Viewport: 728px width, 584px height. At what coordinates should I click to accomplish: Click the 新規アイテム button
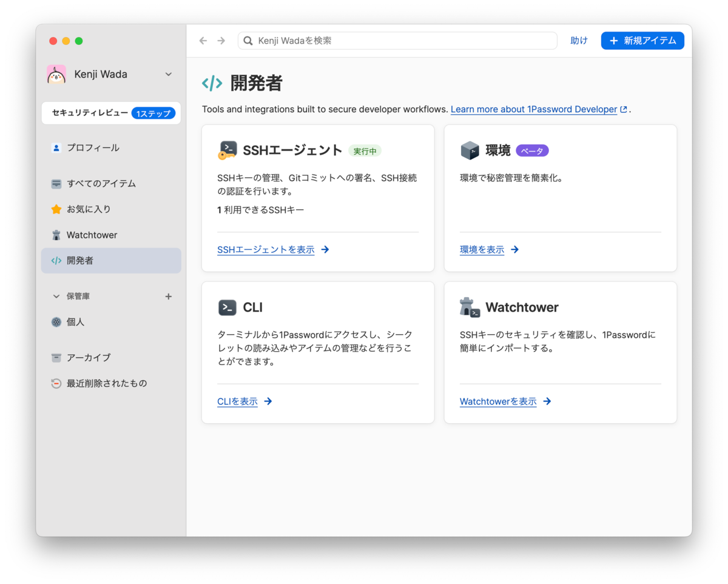[642, 41]
